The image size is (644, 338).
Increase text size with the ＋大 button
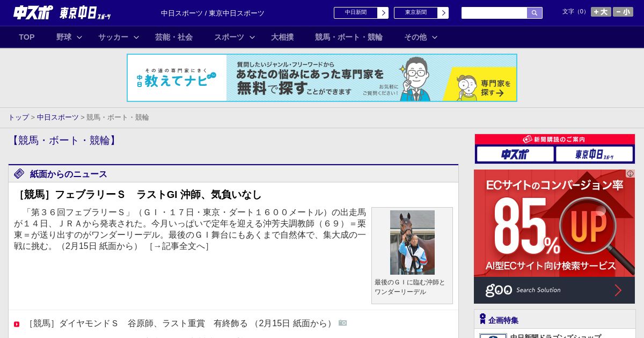[601, 12]
